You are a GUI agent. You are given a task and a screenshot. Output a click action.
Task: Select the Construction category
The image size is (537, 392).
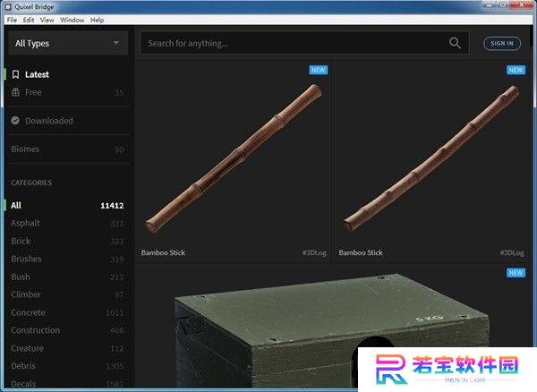coord(67,330)
